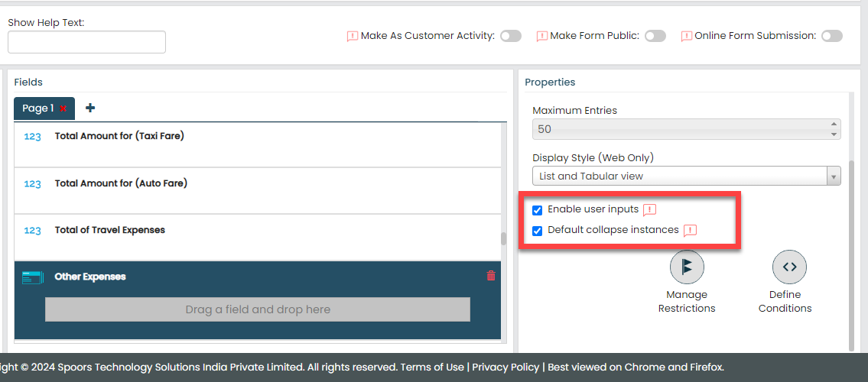
Task: Click info icon beside Online Form Submission
Action: [687, 36]
